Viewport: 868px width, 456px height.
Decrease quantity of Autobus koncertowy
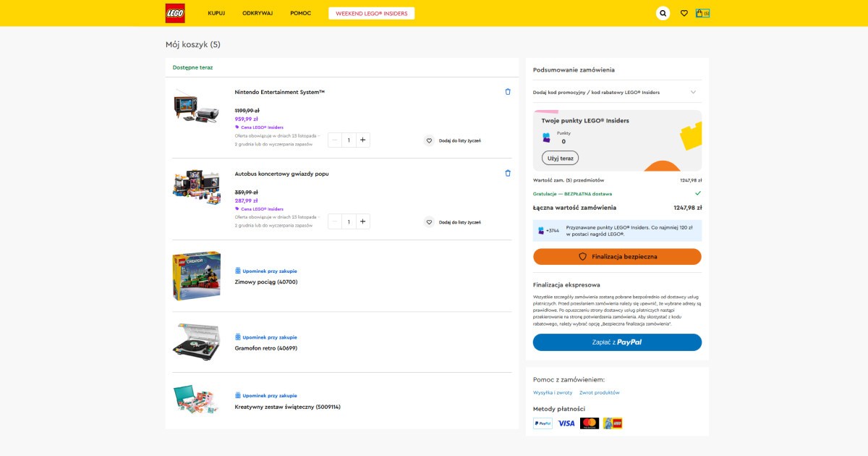[x=335, y=221]
